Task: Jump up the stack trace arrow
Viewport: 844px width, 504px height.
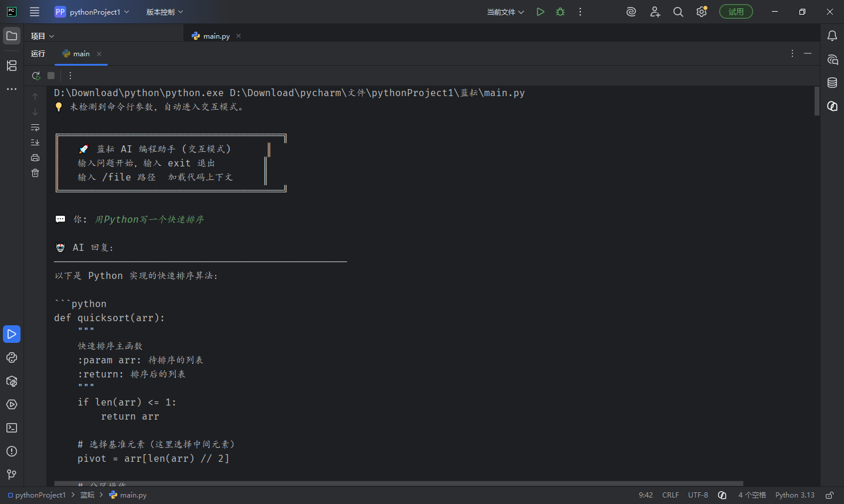Action: (x=35, y=97)
